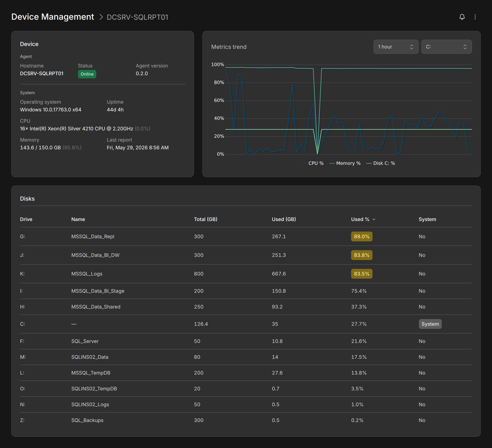Image resolution: width=492 pixels, height=448 pixels.
Task: Open the 1 hour time range dropdown
Action: 396,47
